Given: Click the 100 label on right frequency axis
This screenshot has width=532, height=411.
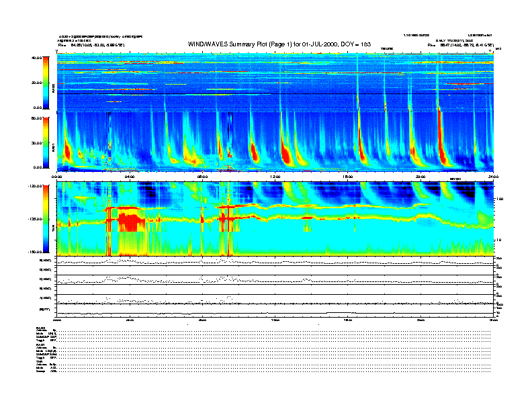Looking at the screenshot, I should click(x=500, y=199).
